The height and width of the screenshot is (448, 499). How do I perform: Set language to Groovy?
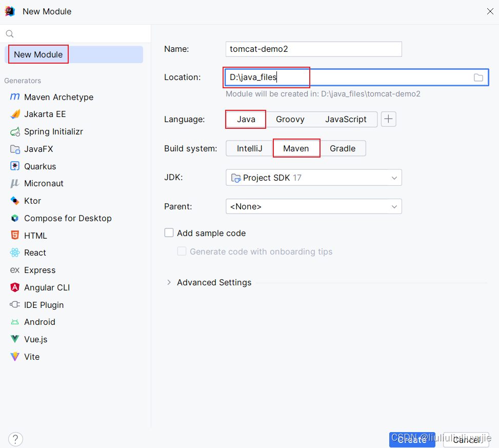(290, 119)
